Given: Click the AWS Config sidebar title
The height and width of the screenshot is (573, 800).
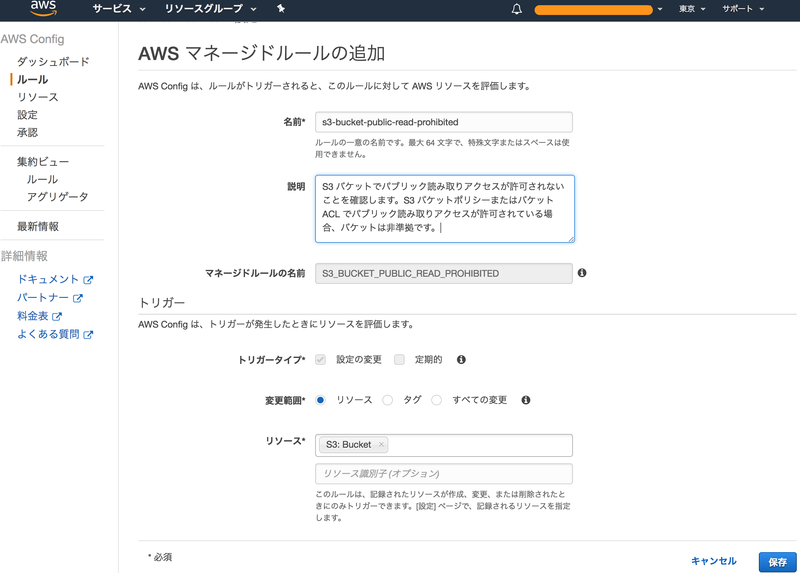Looking at the screenshot, I should (x=33, y=39).
